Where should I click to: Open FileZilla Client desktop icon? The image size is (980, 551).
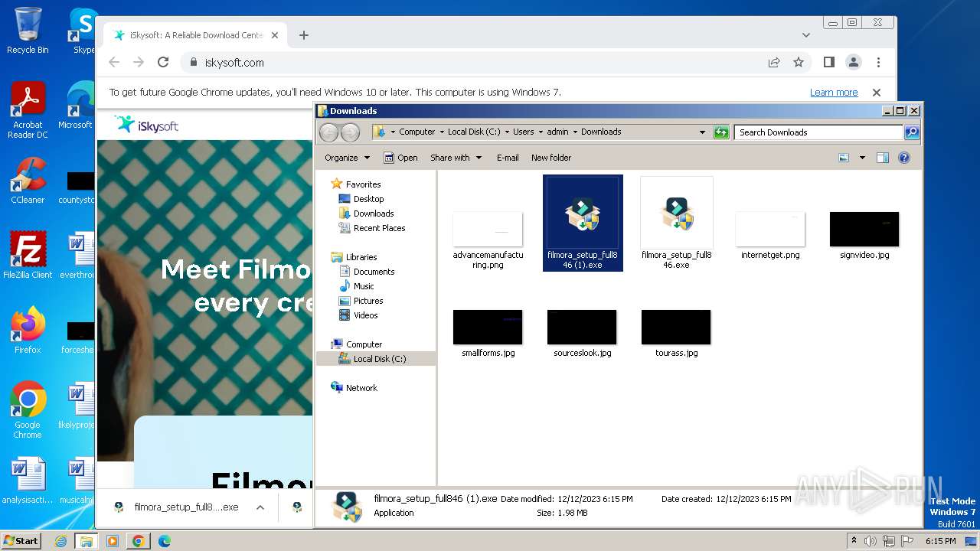[28, 256]
